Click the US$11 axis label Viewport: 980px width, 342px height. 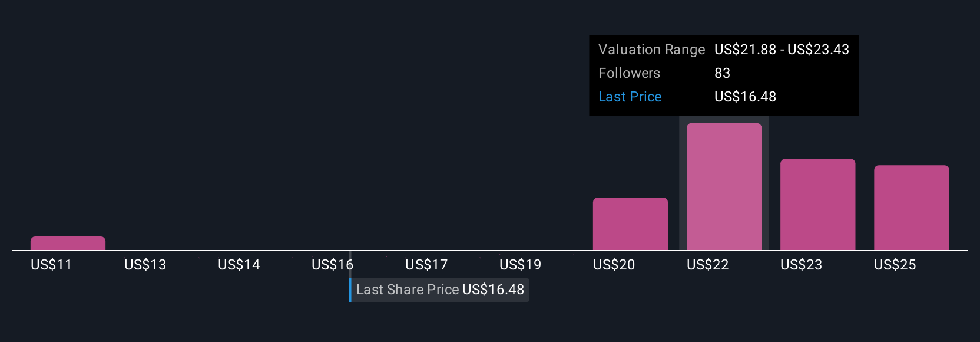(x=51, y=265)
